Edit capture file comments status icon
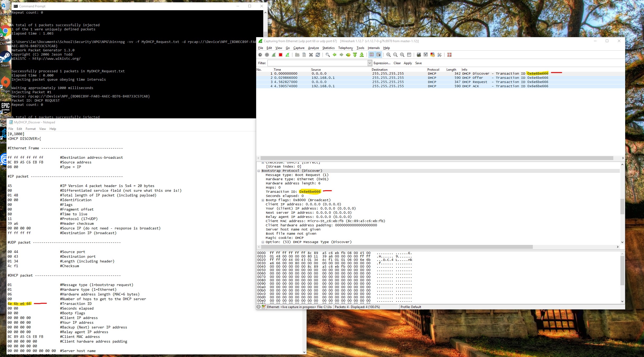Image resolution: width=644 pixels, height=357 pixels. [x=264, y=307]
